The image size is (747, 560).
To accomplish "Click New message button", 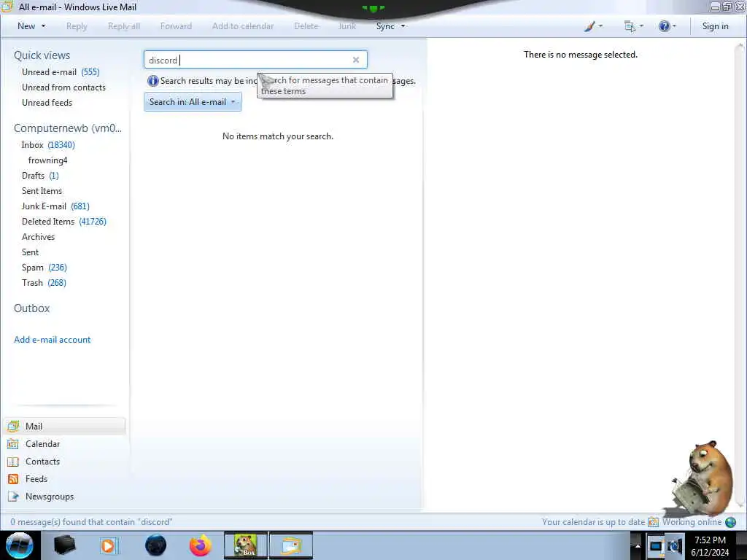I will (x=26, y=26).
